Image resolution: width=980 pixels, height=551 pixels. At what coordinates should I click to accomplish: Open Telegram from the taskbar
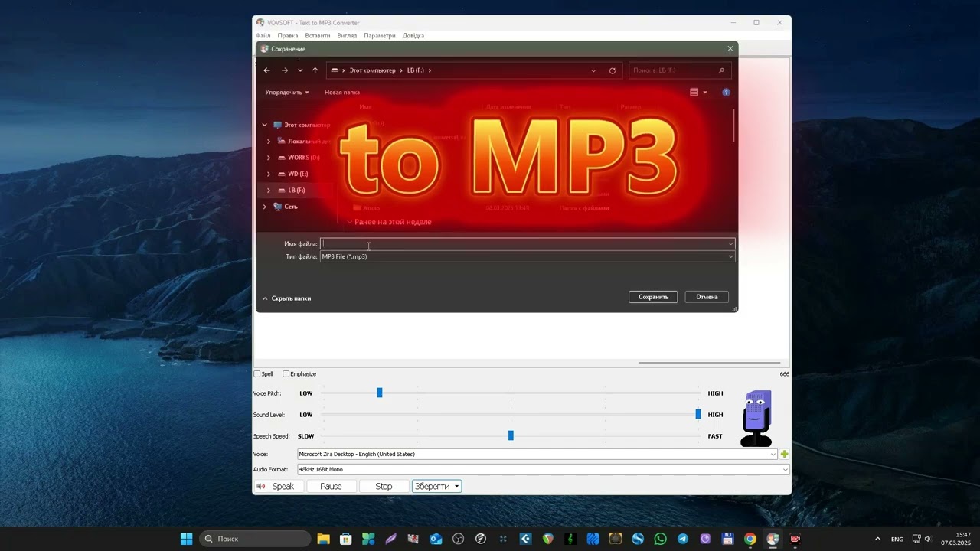point(683,539)
